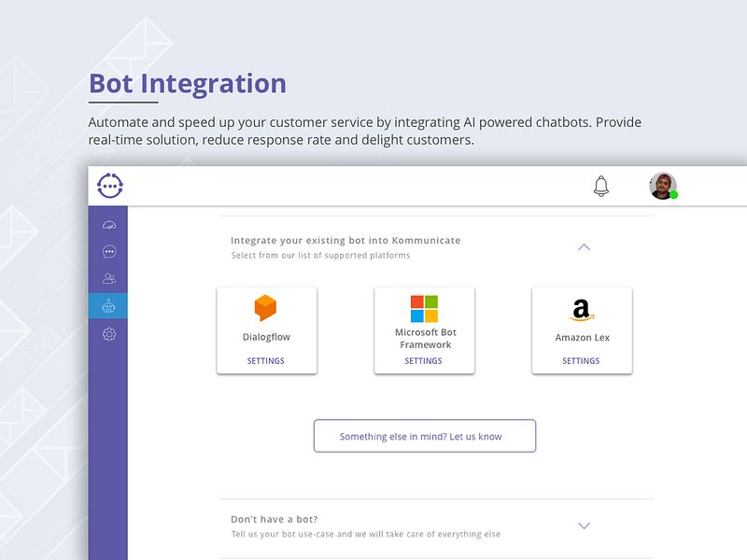Click 'Select from our list of supported platforms'

320,255
